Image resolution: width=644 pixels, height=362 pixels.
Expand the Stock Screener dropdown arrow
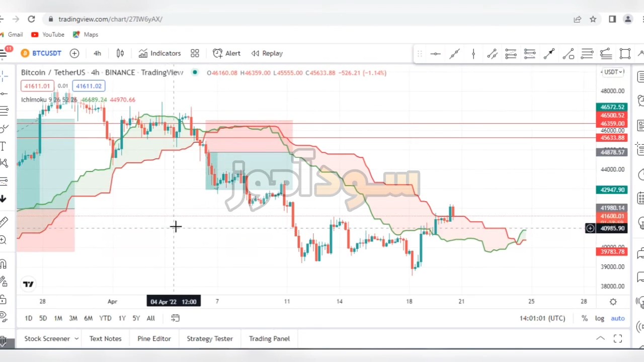pos(76,339)
